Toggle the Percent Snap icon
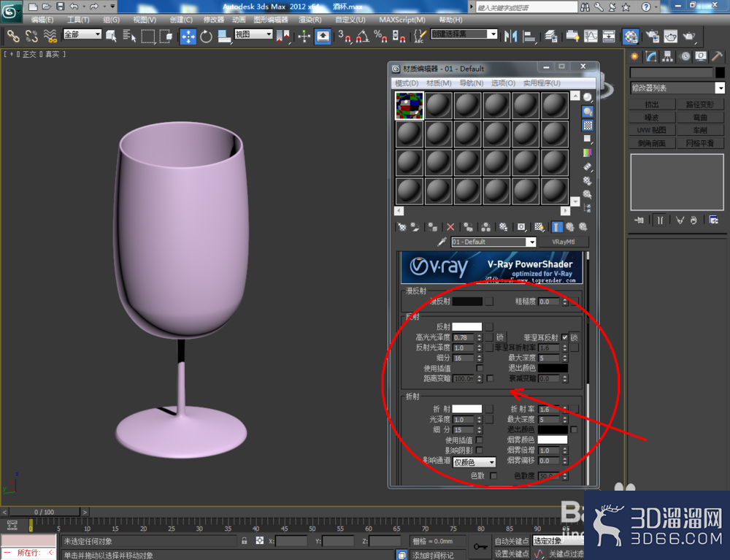 point(380,37)
